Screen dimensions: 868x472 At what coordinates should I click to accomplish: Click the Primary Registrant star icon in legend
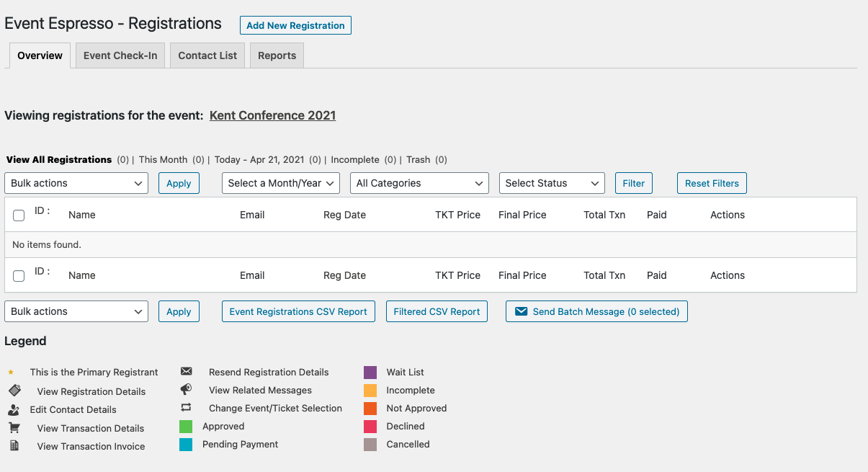click(11, 373)
